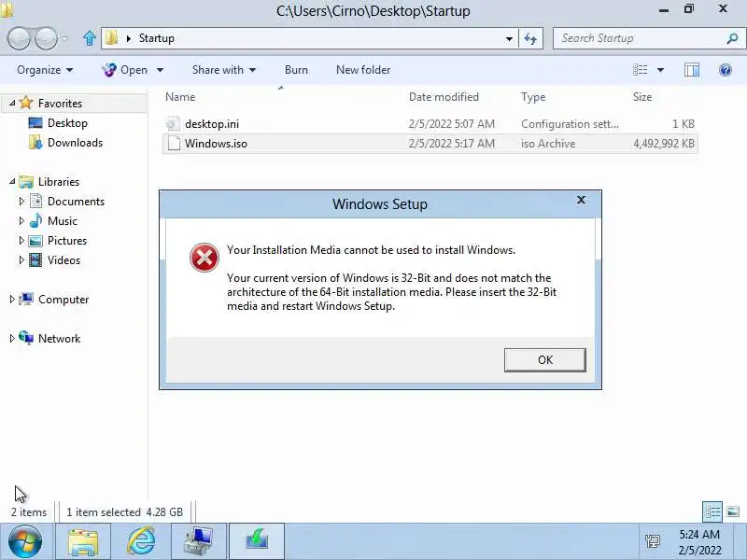Expand the breadcrumb arrow before Startup

coord(129,38)
